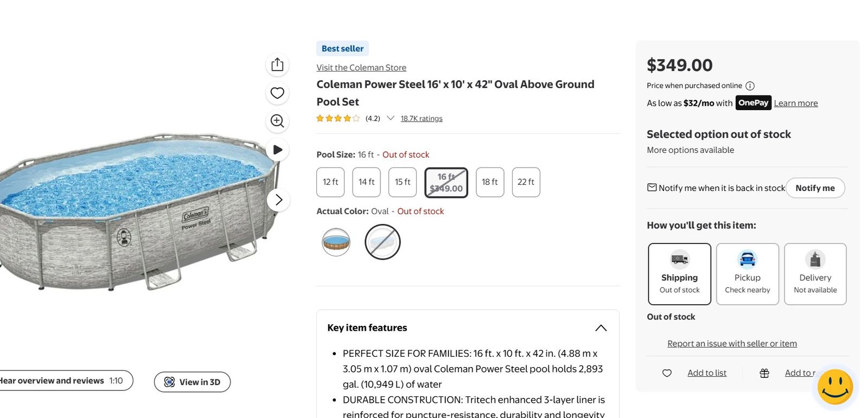Screen dimensions: 868x418
Task: Open the smiley feedback chat icon
Action: point(835,387)
